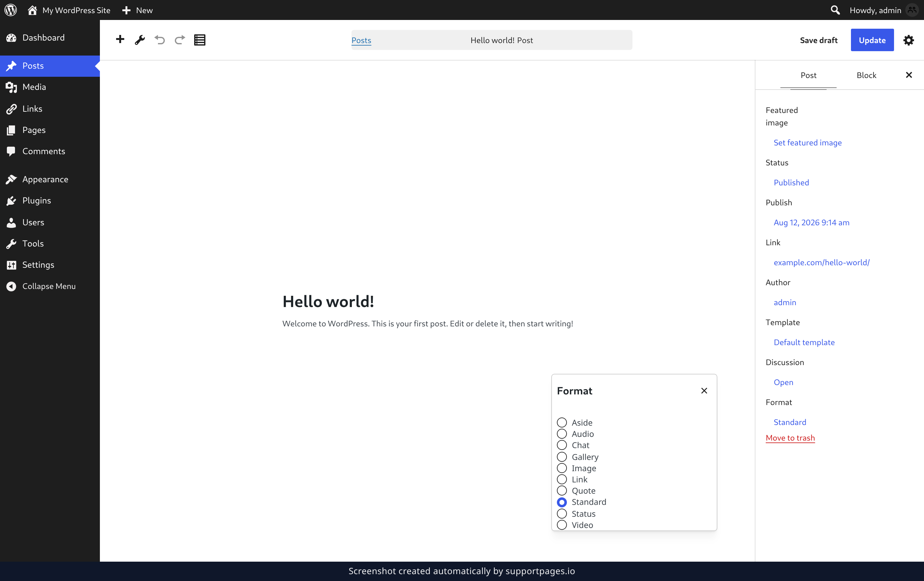Click the Move to trash link
Screen dimensions: 924x581
(790, 437)
